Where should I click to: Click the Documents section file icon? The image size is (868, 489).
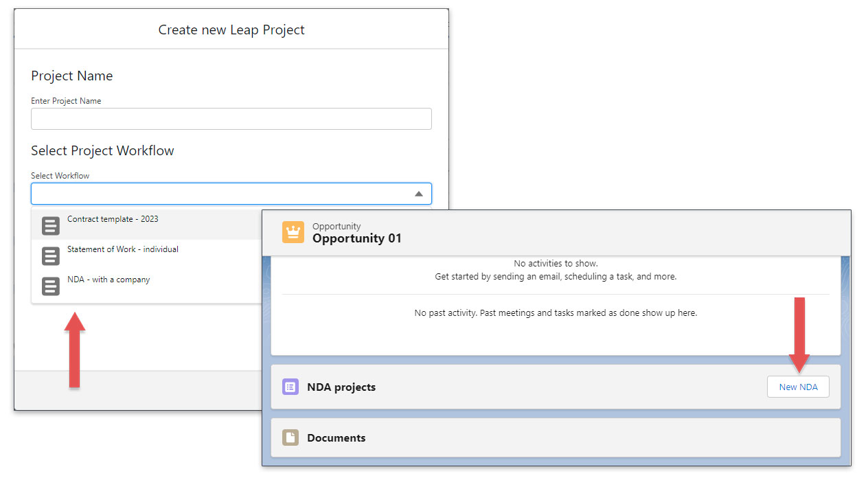pyautogui.click(x=290, y=437)
